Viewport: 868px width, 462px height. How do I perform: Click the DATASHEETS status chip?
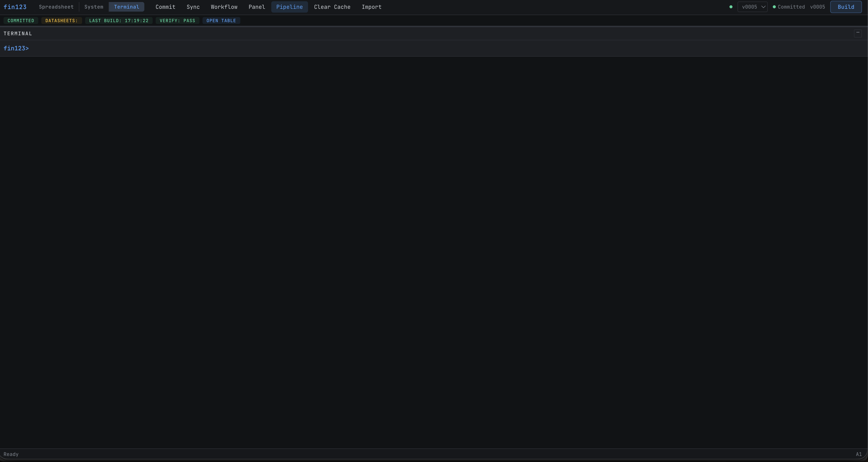pos(61,21)
